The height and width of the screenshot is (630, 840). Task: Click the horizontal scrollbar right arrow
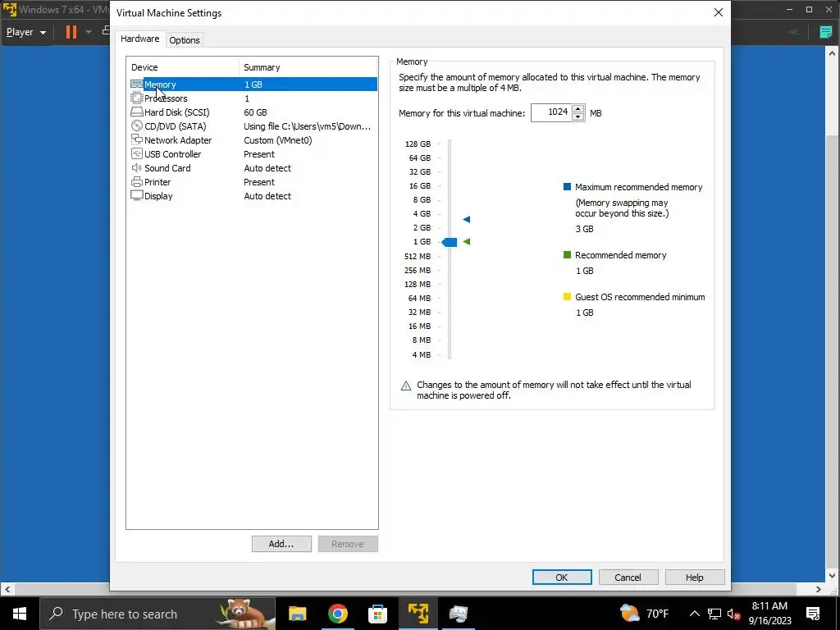[819, 589]
